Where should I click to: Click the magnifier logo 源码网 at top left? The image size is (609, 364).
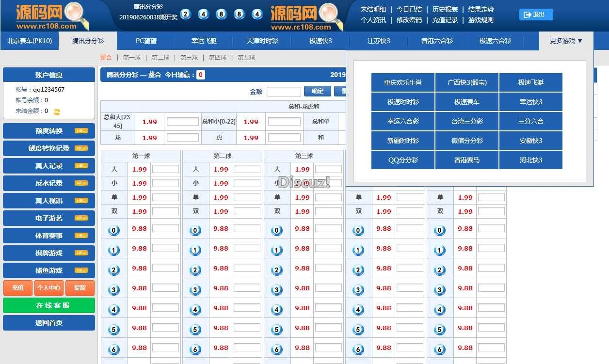coord(52,16)
